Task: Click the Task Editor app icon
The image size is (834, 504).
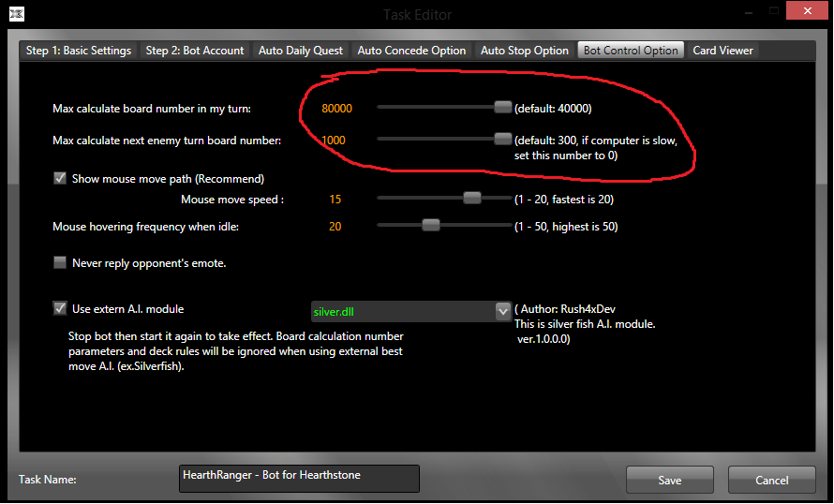Action: coord(17,14)
